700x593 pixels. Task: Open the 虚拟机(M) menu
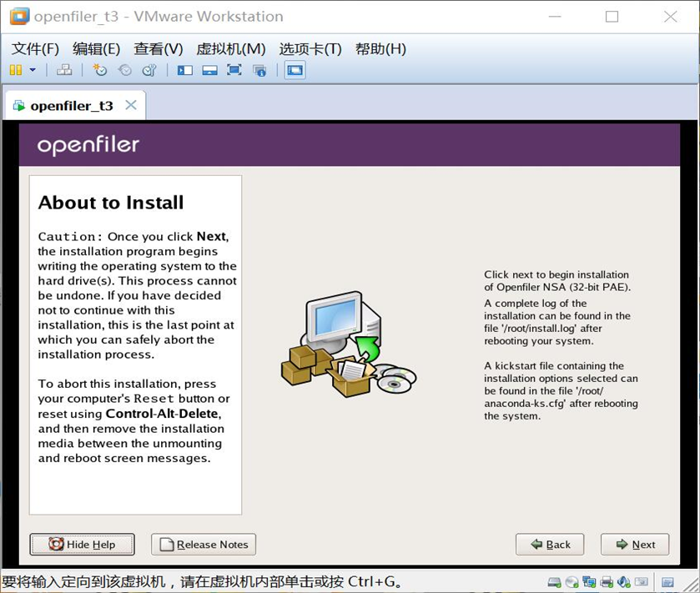click(231, 48)
